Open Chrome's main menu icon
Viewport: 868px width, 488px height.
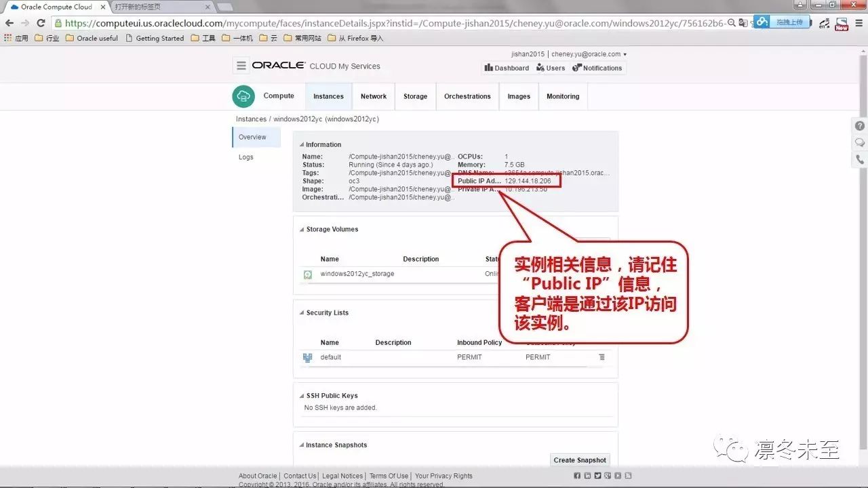[858, 22]
